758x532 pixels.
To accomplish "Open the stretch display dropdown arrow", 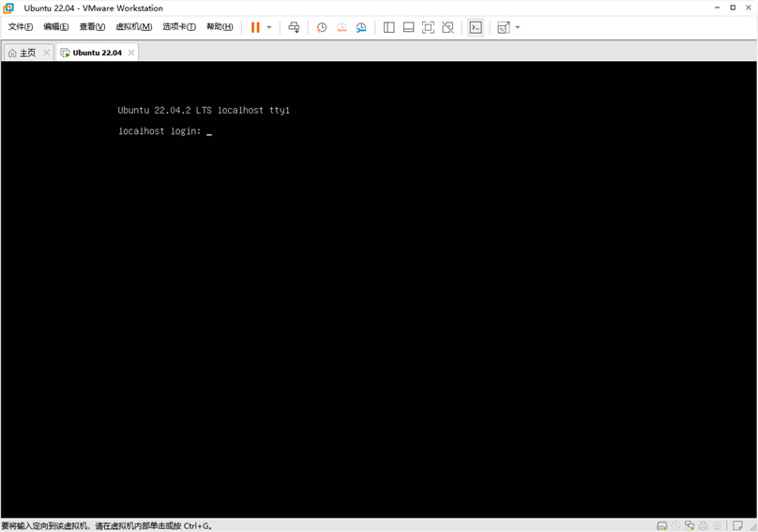I will (517, 27).
